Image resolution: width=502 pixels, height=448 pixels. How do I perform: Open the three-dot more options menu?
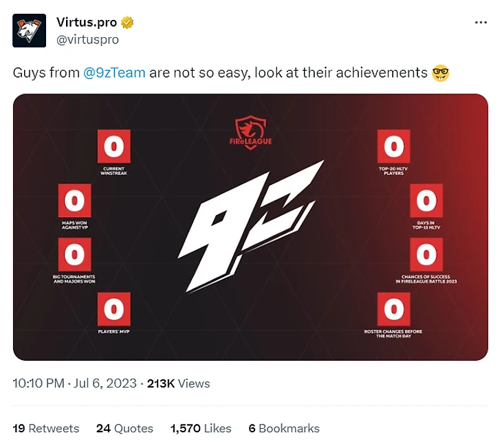(481, 23)
